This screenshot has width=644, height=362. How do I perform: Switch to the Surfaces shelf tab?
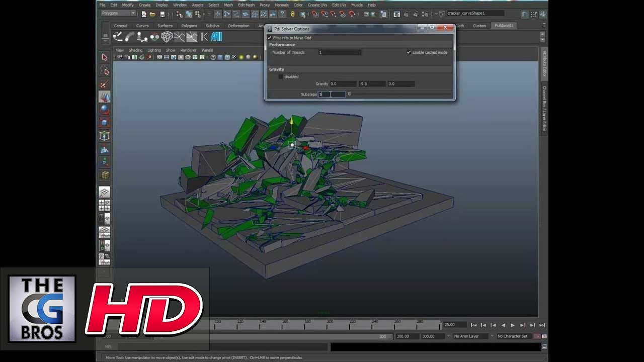pos(165,26)
